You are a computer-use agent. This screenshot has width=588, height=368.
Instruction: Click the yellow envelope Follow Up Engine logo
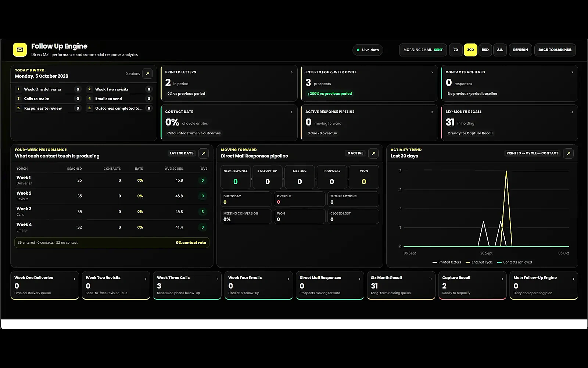tap(20, 50)
